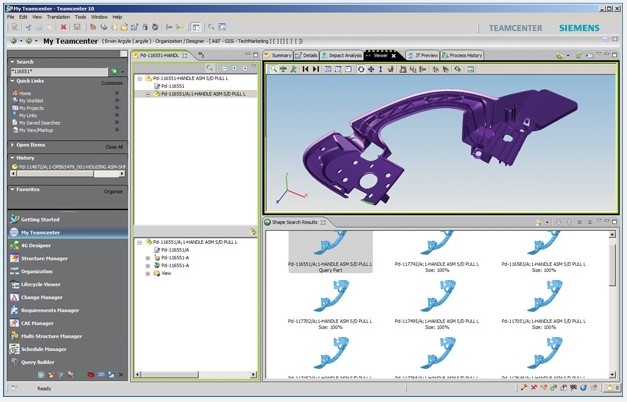This screenshot has width=627, height=402.
Task: Click the Shape Search Results vertical scrollbar
Action: pyautogui.click(x=612, y=305)
